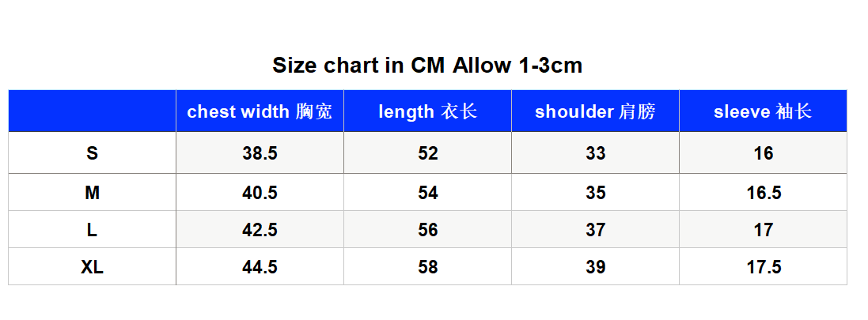Click the shoulder value 33
Image resolution: width=868 pixels, height=320 pixels.
point(595,152)
